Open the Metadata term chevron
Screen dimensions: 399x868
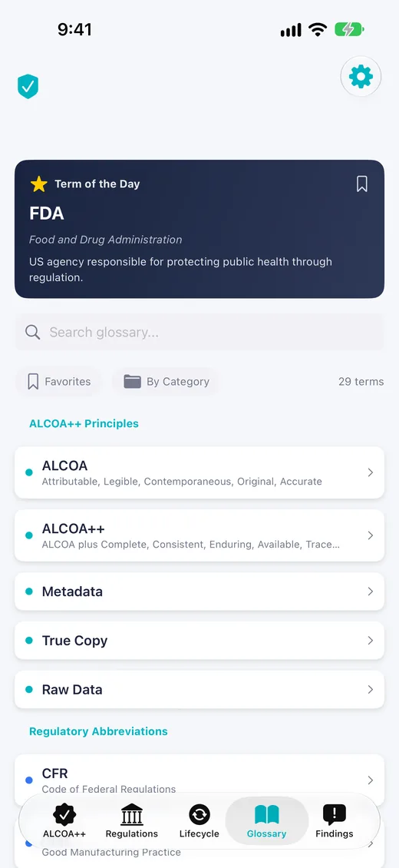click(371, 591)
